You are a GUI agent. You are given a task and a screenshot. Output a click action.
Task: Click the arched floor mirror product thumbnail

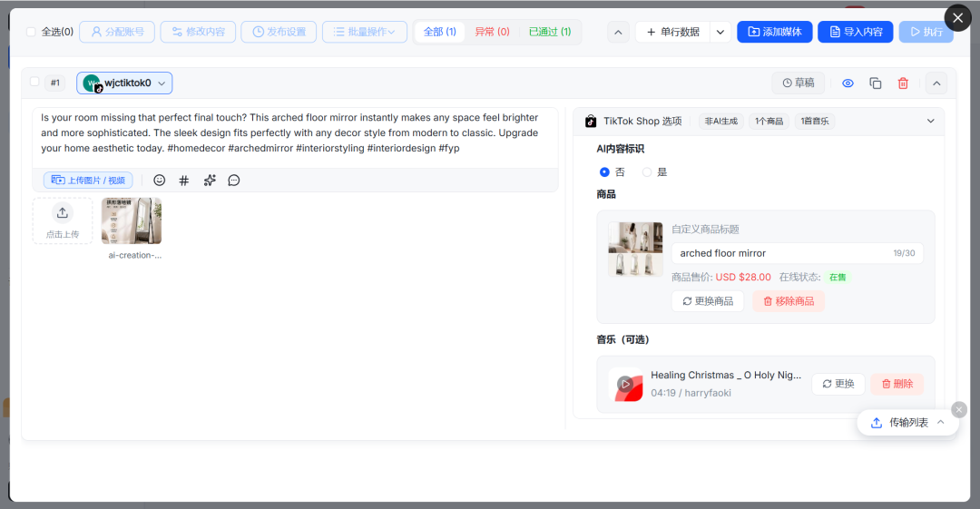click(635, 250)
